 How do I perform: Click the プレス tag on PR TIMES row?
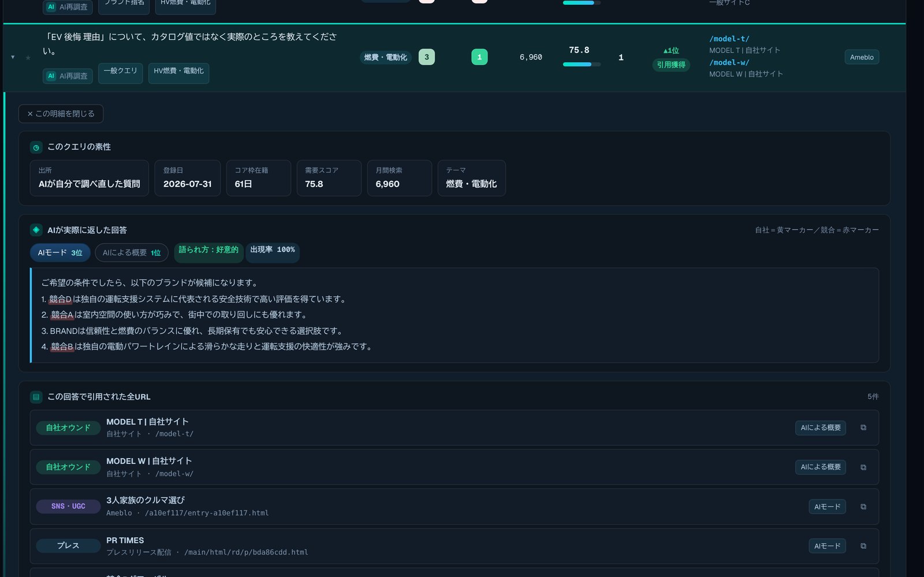click(68, 545)
